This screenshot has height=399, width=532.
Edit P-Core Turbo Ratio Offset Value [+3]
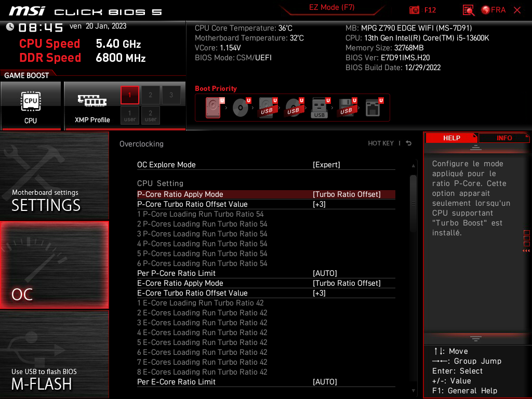coord(266,204)
